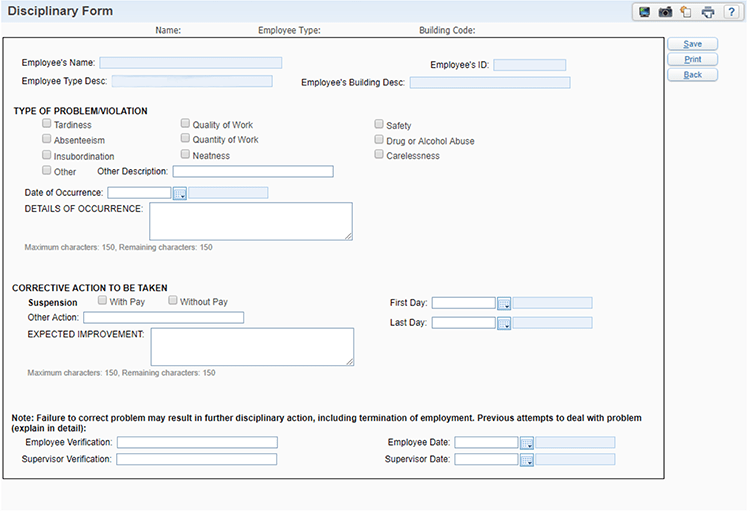Click inside the Expected Improvement textarea

click(x=253, y=347)
